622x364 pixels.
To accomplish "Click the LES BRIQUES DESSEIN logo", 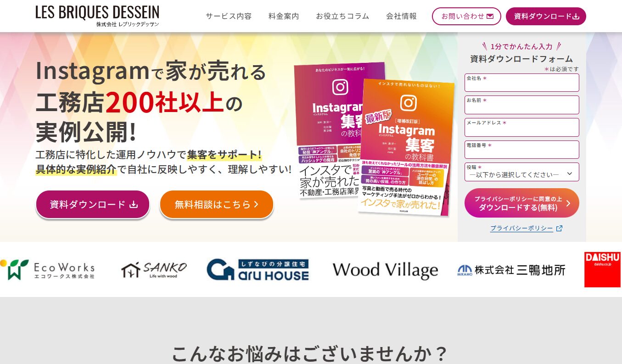I will (x=97, y=16).
